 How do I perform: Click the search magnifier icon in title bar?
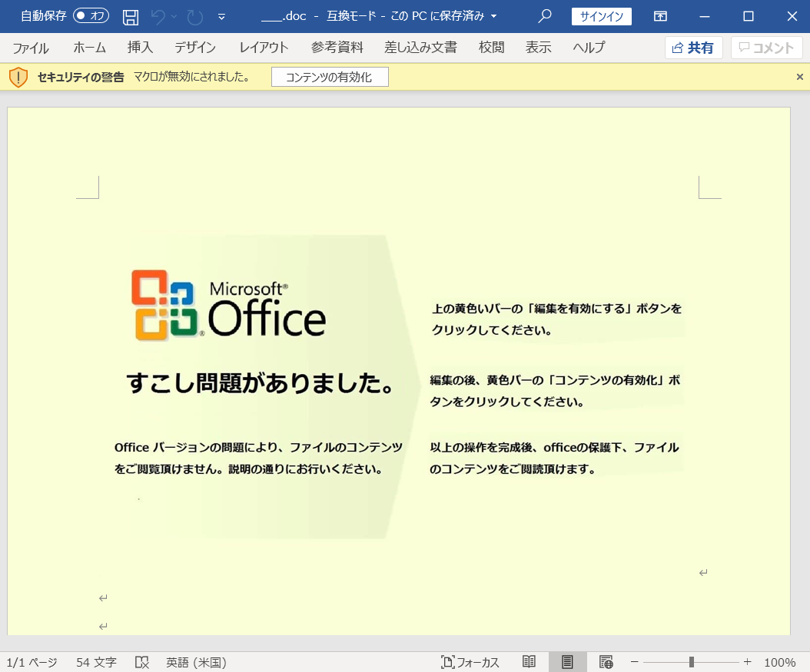pos(544,16)
